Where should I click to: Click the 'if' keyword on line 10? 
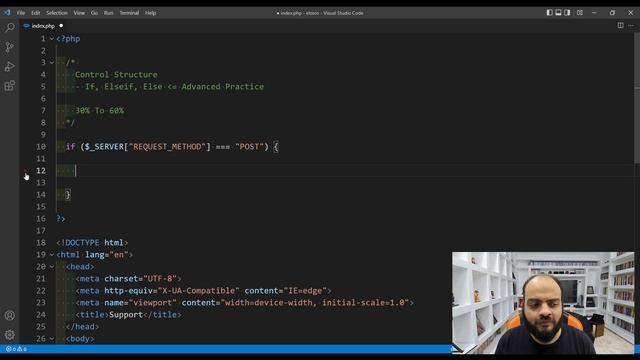click(70, 147)
